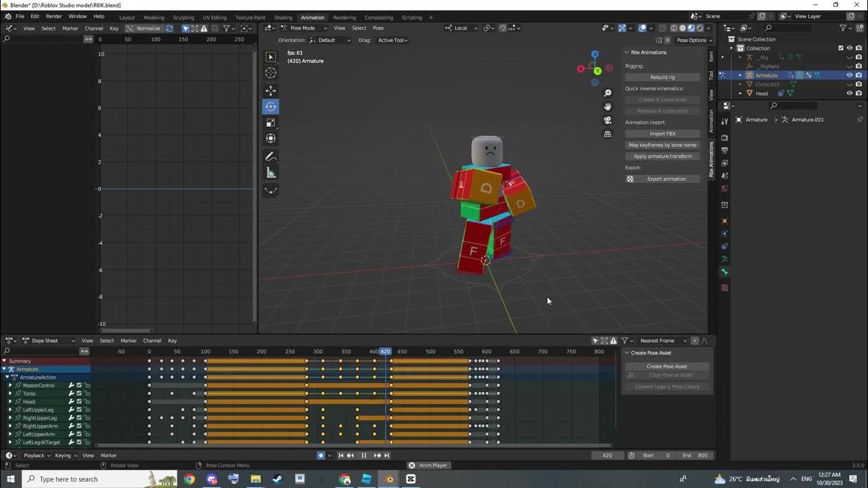
Task: Select the Annotate tool
Action: pyautogui.click(x=271, y=157)
